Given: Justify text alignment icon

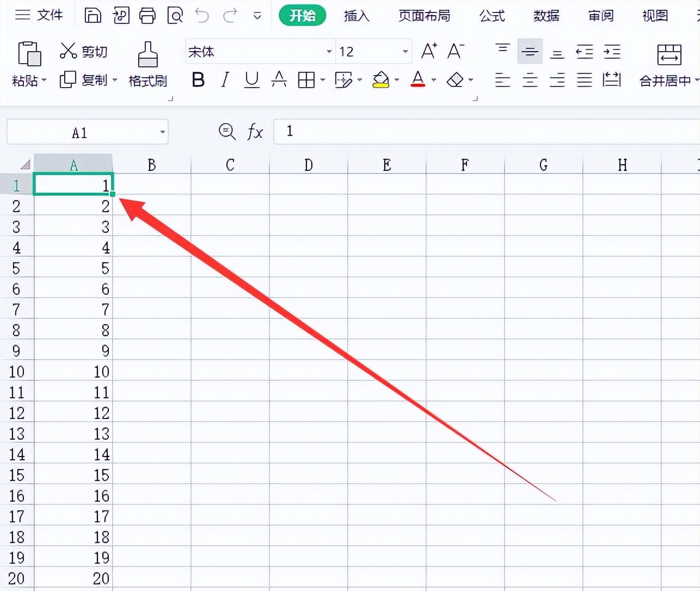Looking at the screenshot, I should 584,81.
